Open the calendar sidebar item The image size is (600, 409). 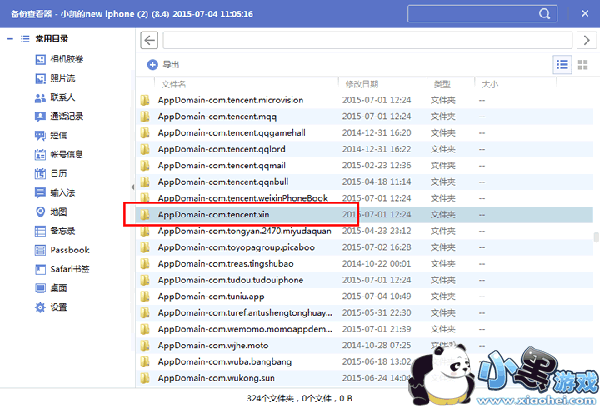pos(51,173)
